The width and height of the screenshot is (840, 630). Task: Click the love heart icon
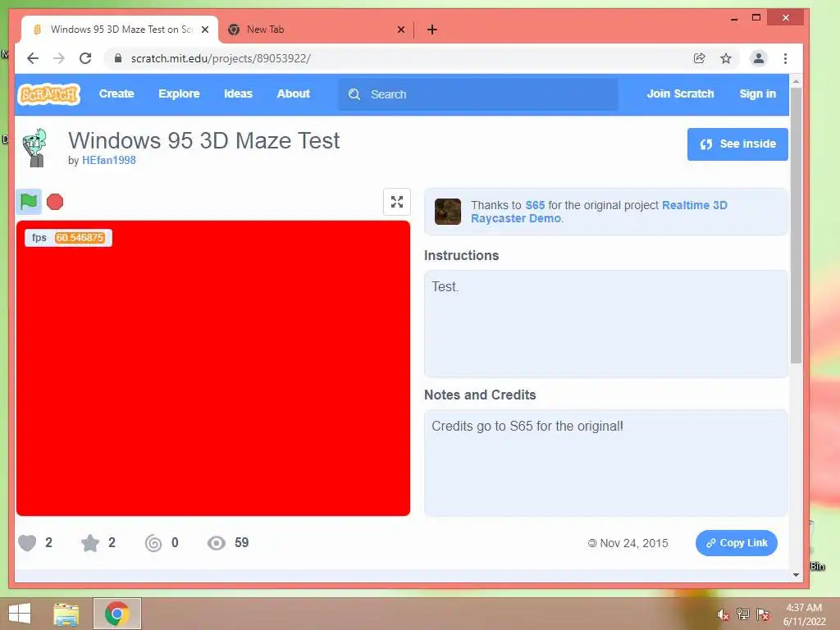27,543
